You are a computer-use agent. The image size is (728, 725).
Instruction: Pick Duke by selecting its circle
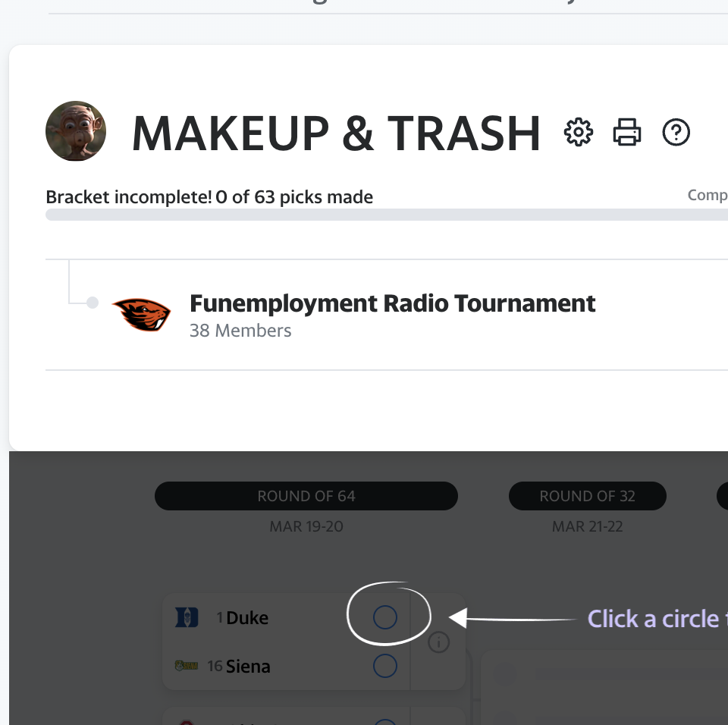[x=385, y=618]
